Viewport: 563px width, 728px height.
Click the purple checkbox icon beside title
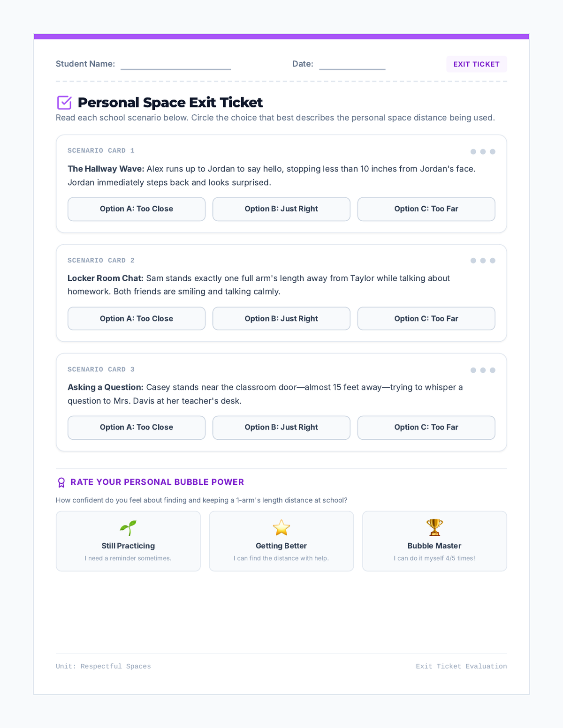click(x=64, y=102)
